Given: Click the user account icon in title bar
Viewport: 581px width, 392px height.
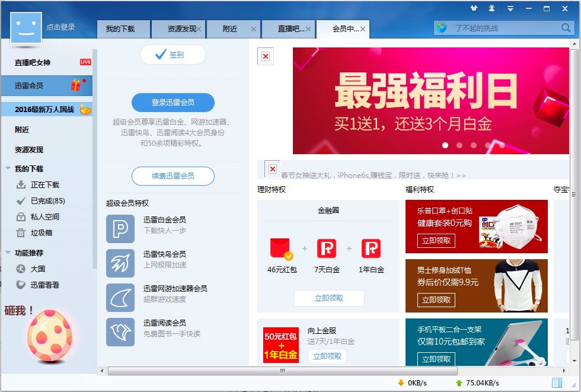Looking at the screenshot, I should [x=491, y=8].
